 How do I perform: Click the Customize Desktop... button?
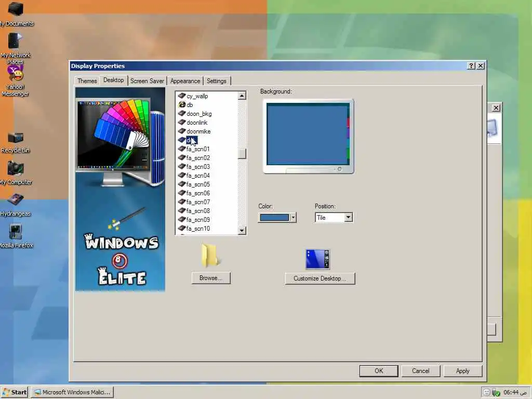[x=320, y=278]
